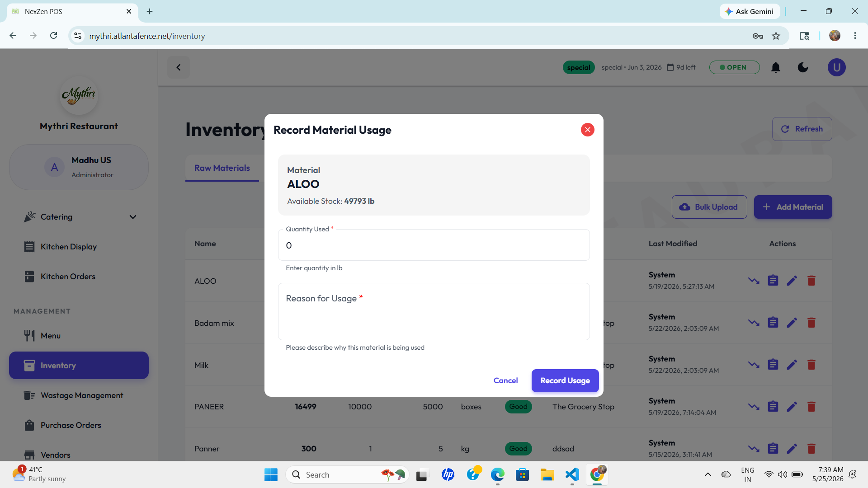Click the Mythri Restaurant logo

coord(79,95)
